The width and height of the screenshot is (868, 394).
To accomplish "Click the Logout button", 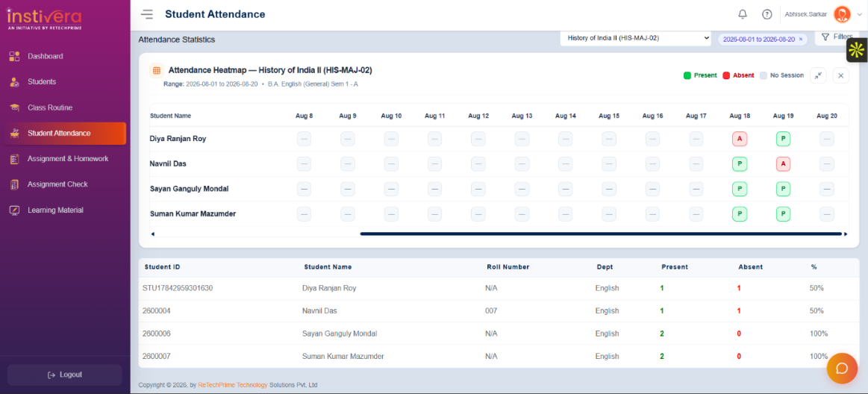I will point(65,375).
